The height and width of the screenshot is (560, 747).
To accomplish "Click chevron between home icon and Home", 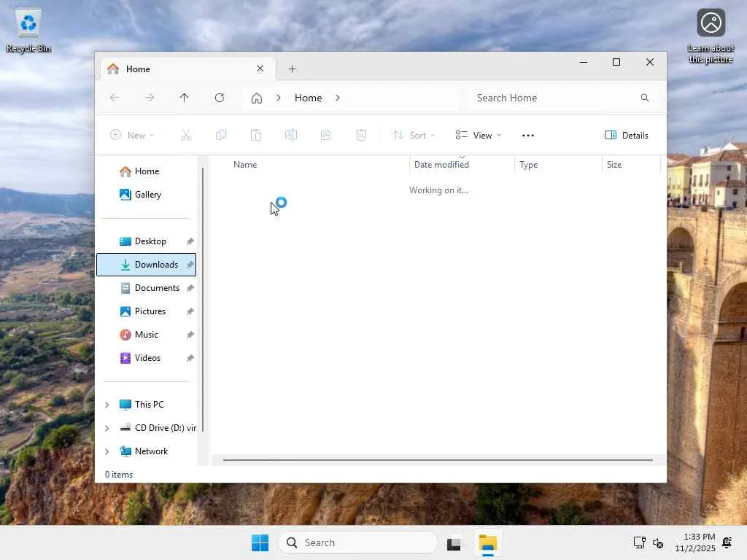I will pos(279,98).
